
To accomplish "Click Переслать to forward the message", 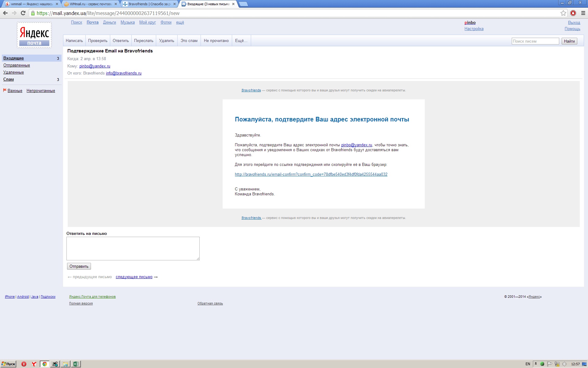I will pyautogui.click(x=144, y=40).
